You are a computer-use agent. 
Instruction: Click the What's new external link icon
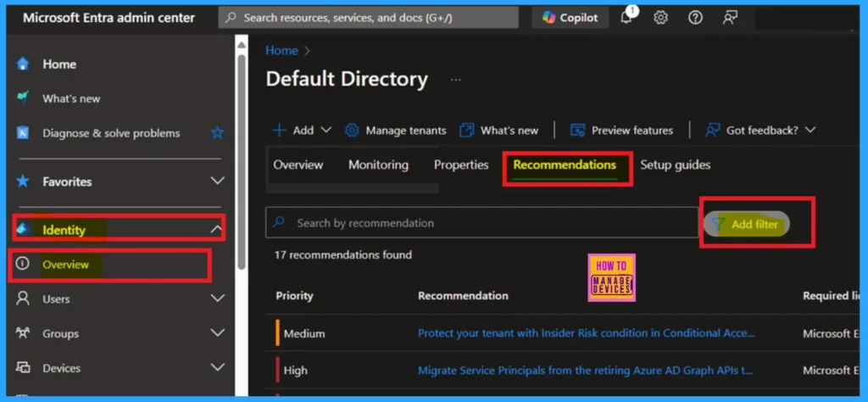click(x=467, y=130)
